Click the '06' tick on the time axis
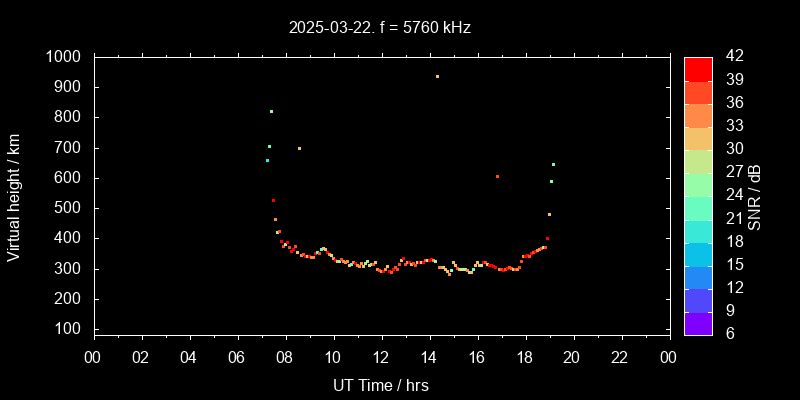Image resolution: width=800 pixels, height=400 pixels. click(237, 358)
